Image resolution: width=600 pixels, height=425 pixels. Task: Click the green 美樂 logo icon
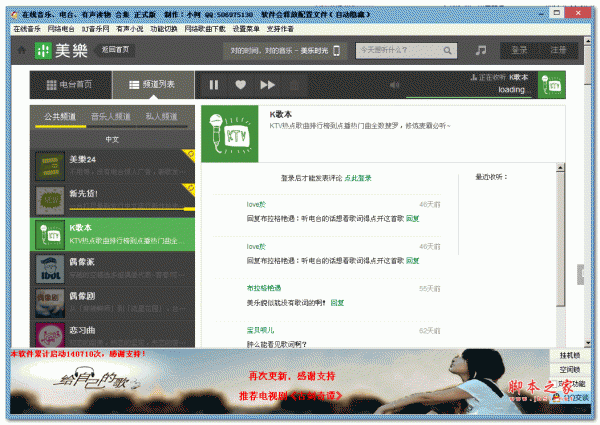tap(43, 50)
